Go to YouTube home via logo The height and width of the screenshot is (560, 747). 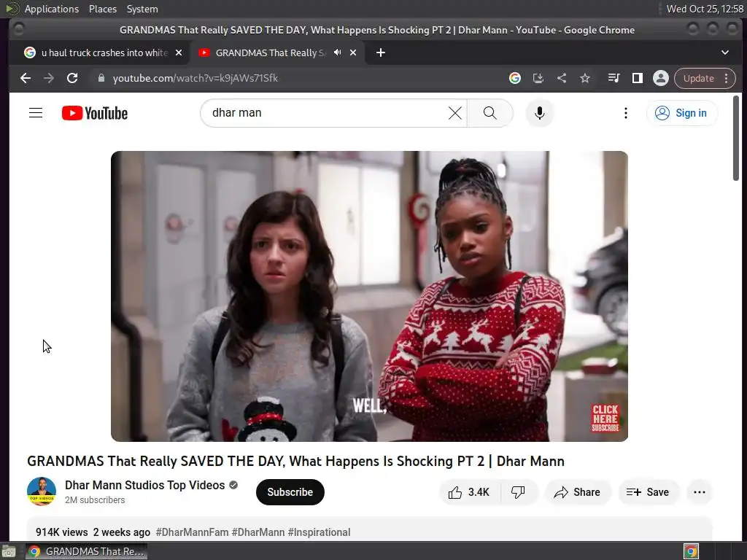[95, 113]
